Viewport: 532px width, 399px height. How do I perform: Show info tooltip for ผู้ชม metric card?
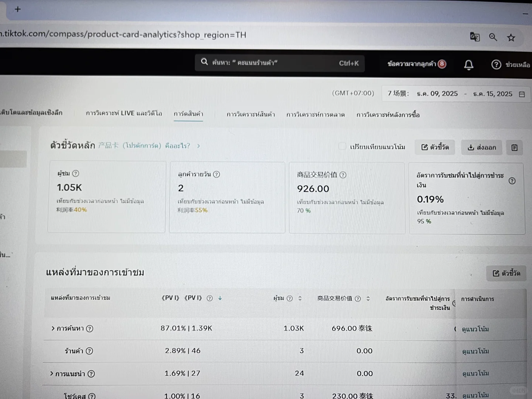point(76,173)
